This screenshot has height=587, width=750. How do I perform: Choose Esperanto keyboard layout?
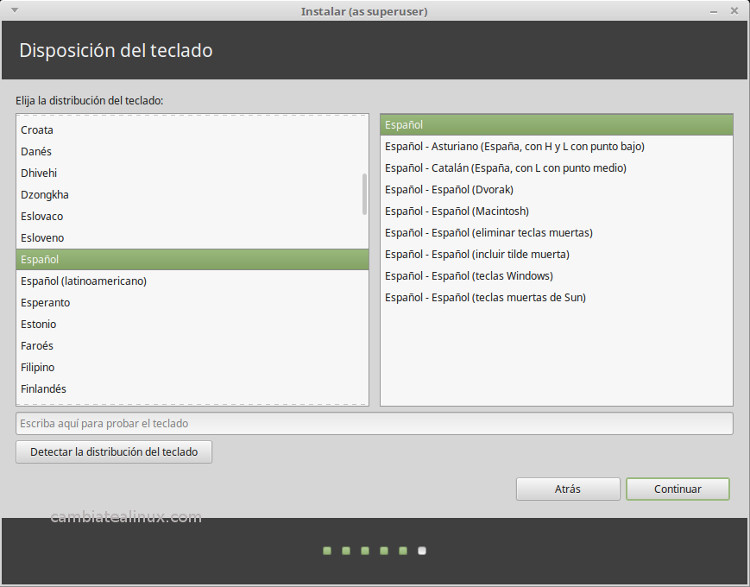pos(192,302)
